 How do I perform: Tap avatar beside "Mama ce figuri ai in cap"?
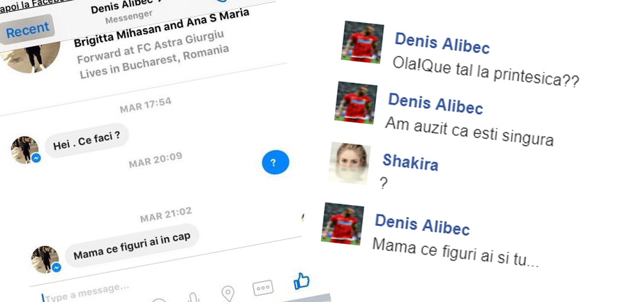click(45, 259)
